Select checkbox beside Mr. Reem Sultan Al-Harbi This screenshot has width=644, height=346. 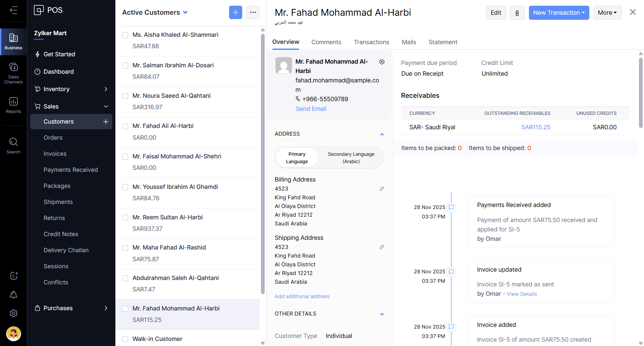click(125, 218)
